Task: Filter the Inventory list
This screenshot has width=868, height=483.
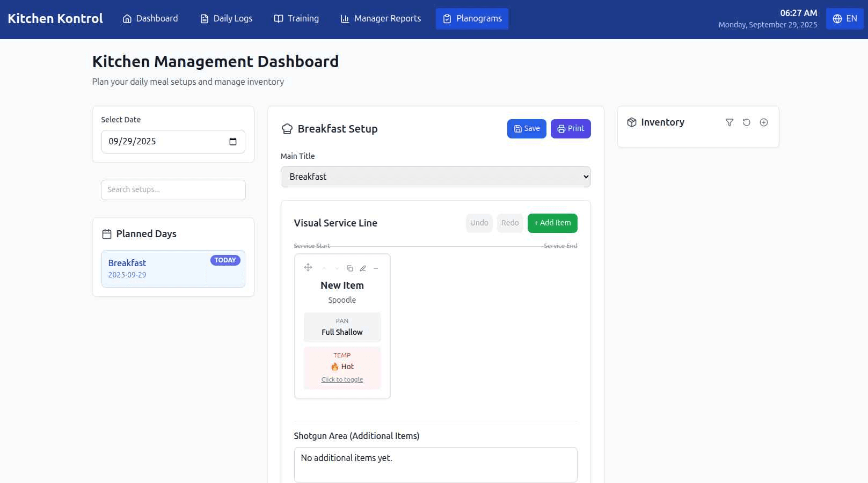Action: [730, 122]
